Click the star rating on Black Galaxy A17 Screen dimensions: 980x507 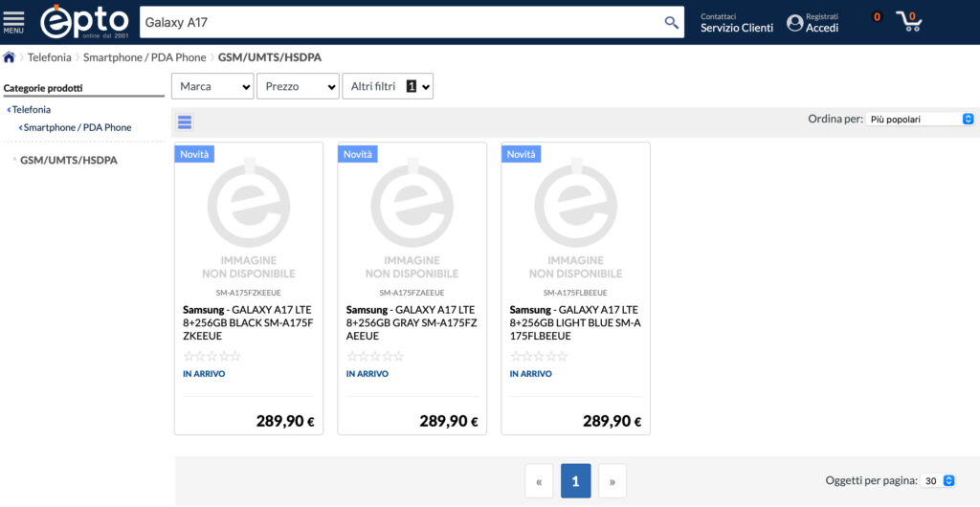(x=212, y=356)
